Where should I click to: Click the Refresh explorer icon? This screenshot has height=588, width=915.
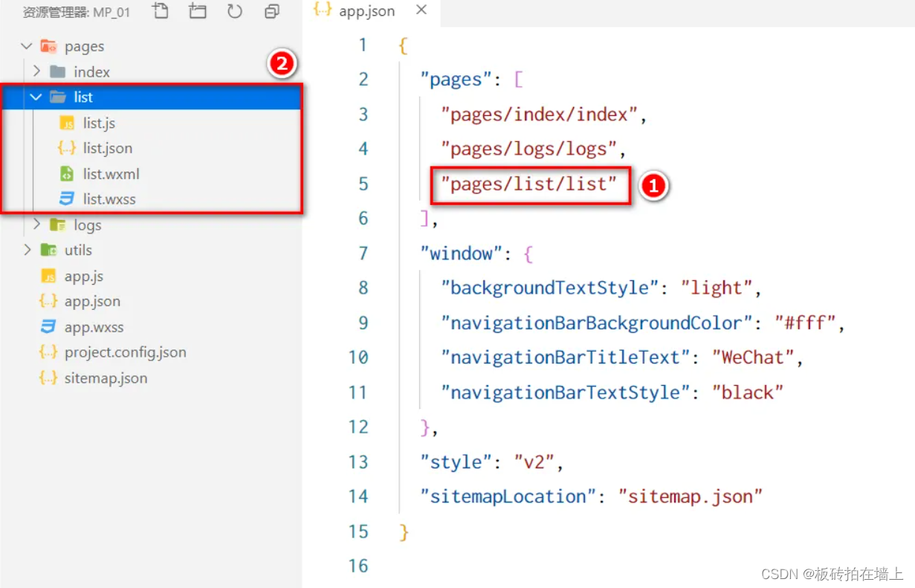pyautogui.click(x=235, y=11)
